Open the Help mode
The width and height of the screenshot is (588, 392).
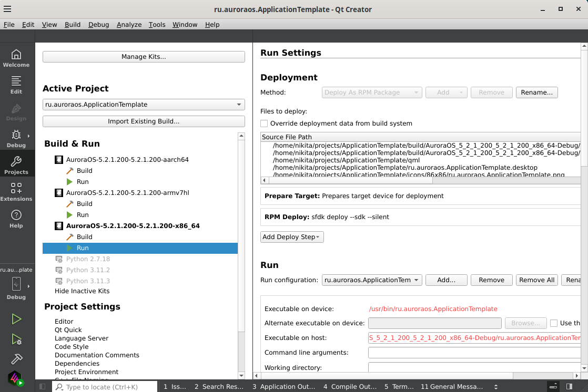pos(16,219)
